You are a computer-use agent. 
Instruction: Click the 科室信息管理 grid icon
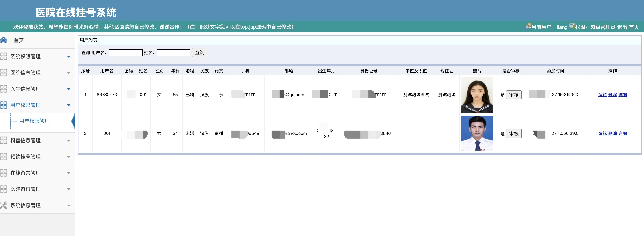(4, 141)
